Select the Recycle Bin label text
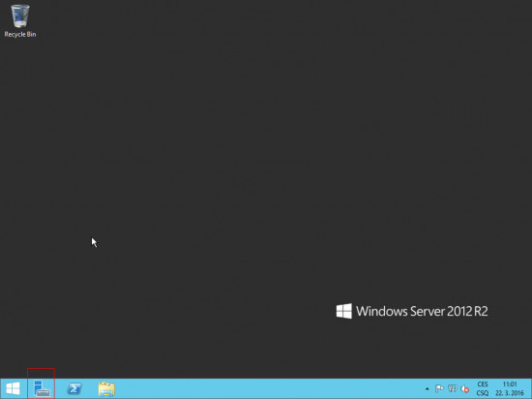Viewport: 532px width, 399px height. tap(20, 34)
